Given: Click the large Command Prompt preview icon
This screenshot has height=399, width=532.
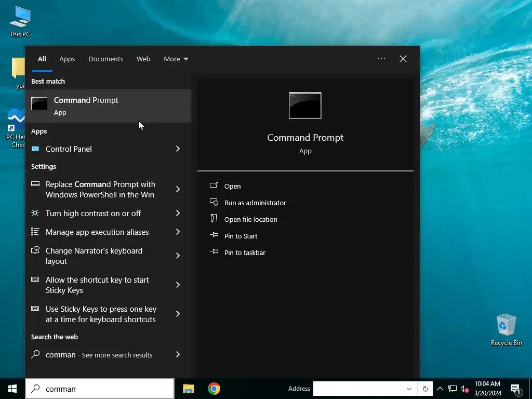Looking at the screenshot, I should 305,105.
